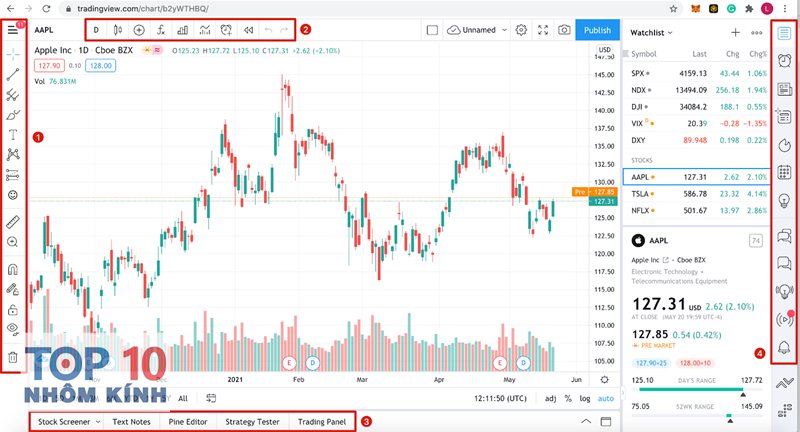Click the undo arrow
Image resolution: width=800 pixels, height=432 pixels.
(268, 30)
